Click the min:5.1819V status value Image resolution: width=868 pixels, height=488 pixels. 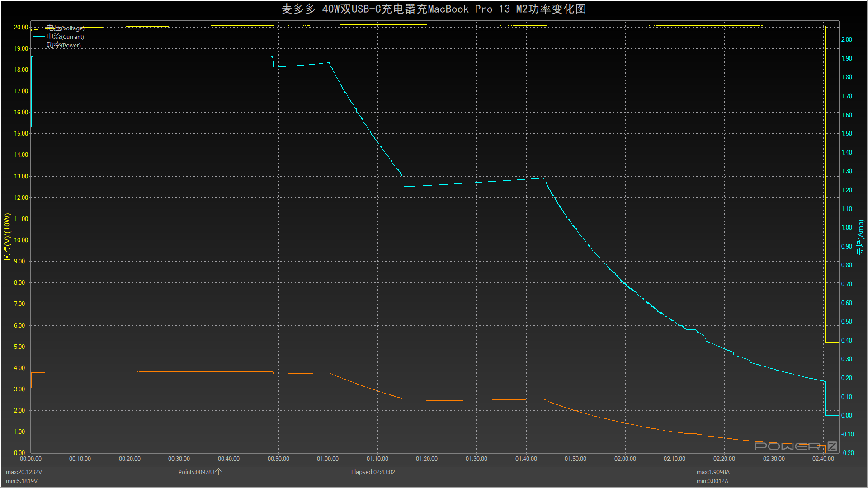22,481
